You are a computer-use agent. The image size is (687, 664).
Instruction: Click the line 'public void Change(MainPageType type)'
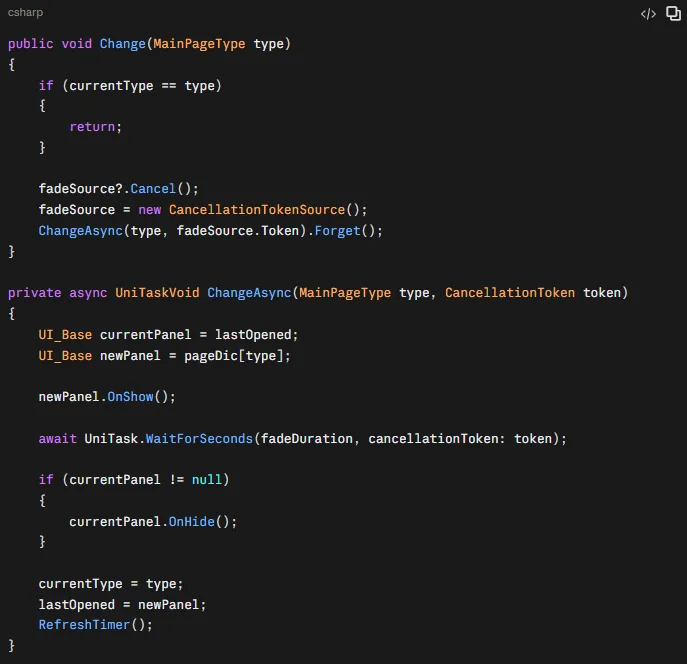coord(149,44)
